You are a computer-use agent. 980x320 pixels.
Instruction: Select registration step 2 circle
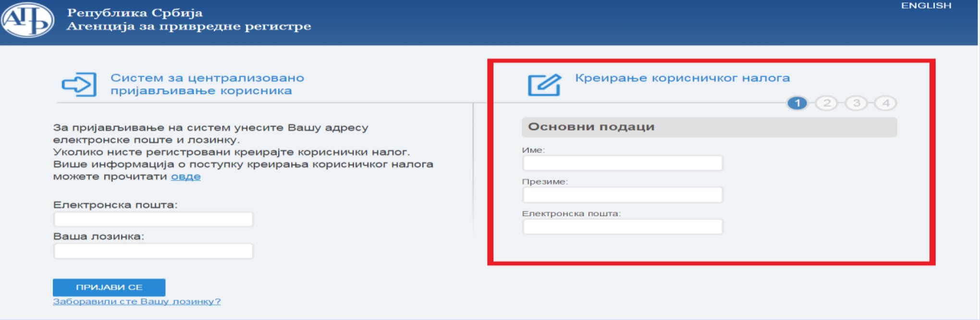tap(827, 103)
